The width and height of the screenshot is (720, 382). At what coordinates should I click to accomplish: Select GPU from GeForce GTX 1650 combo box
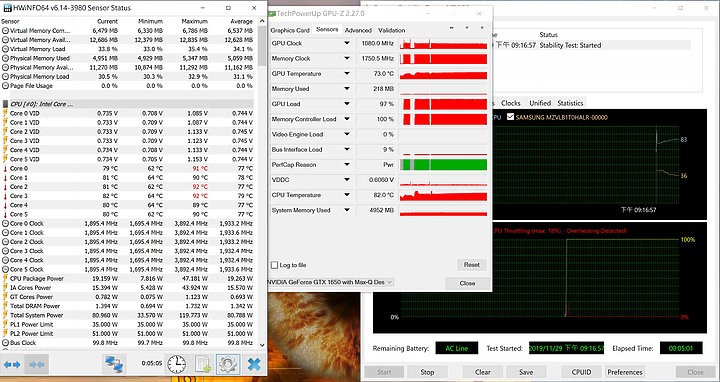(330, 282)
